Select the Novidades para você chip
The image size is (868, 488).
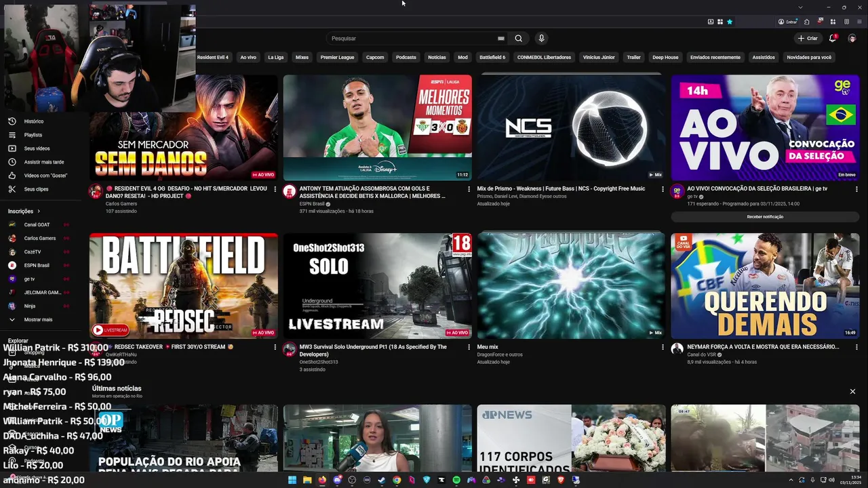pos(809,58)
